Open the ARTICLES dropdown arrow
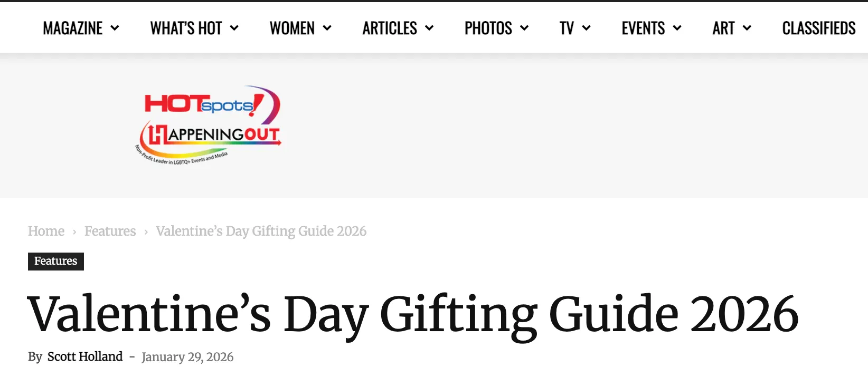Screen dimensions: 868x367 tap(429, 28)
